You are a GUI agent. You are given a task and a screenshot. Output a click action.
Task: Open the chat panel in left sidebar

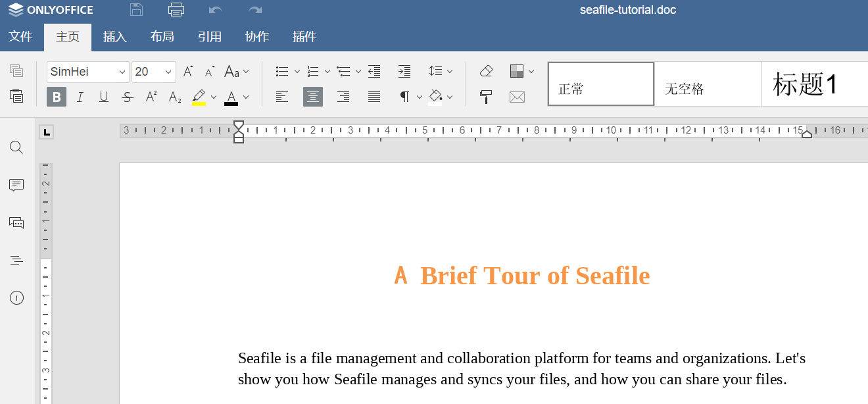(x=16, y=222)
